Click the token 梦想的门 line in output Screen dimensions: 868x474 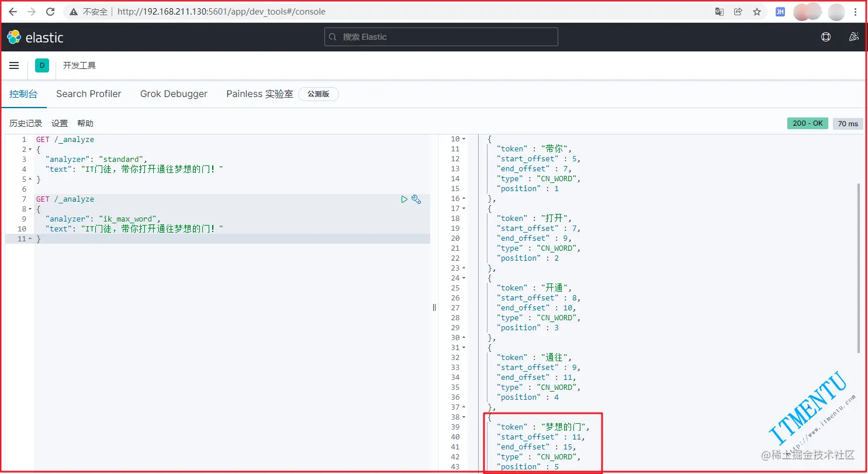click(543, 427)
